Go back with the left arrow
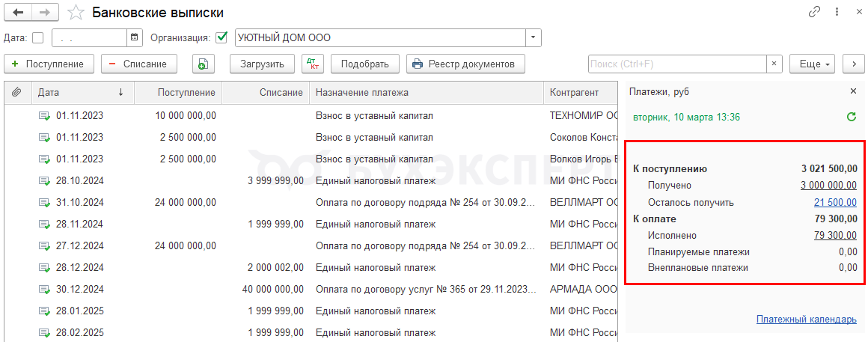Screen dimensions: 868x342 [x=18, y=12]
